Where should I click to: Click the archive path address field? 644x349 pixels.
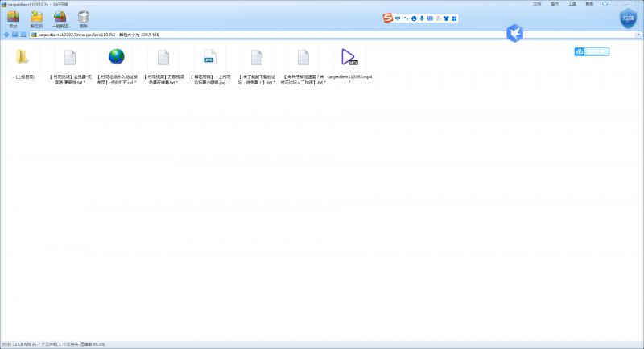(242, 35)
